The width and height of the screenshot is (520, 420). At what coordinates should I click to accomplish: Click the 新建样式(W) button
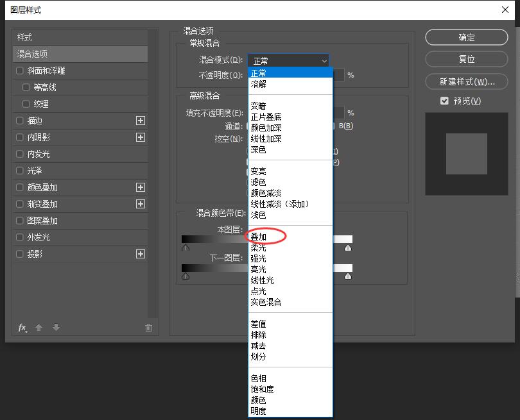(x=466, y=81)
